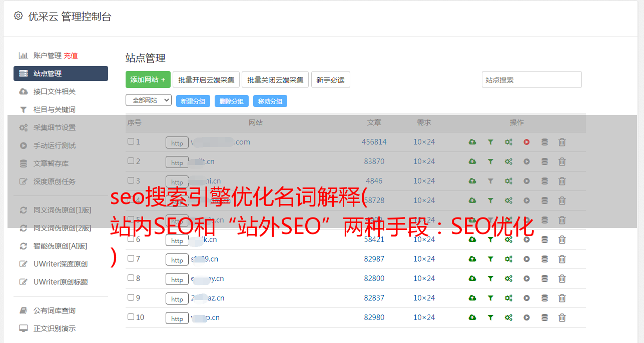Tick the checkbox for site row 6
Screen dimensions: 644x343
[x=131, y=239]
